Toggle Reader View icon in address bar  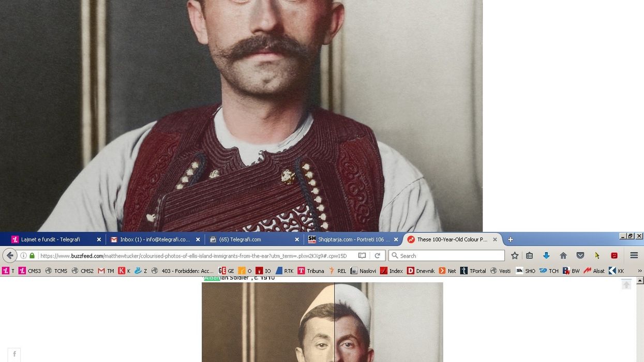click(362, 255)
